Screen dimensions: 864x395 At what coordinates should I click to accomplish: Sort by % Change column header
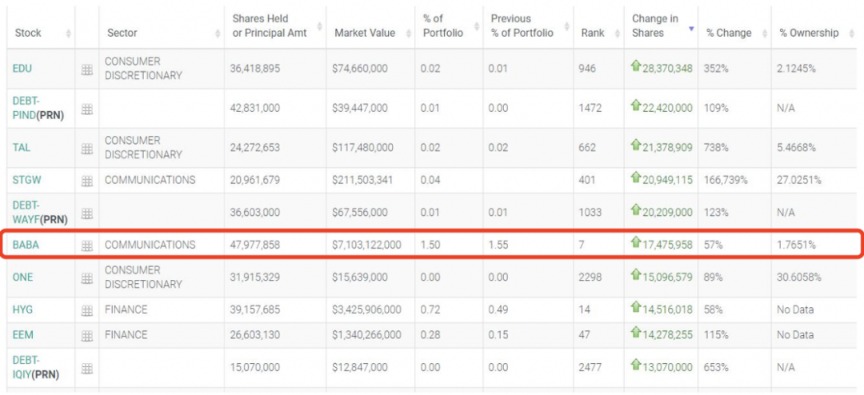(x=728, y=33)
